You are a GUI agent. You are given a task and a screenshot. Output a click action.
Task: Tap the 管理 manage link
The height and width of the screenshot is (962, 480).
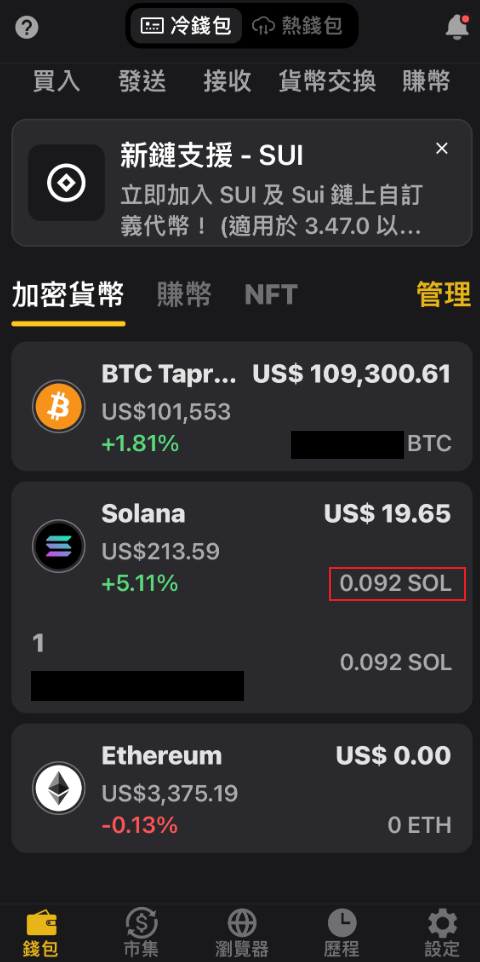tap(444, 294)
